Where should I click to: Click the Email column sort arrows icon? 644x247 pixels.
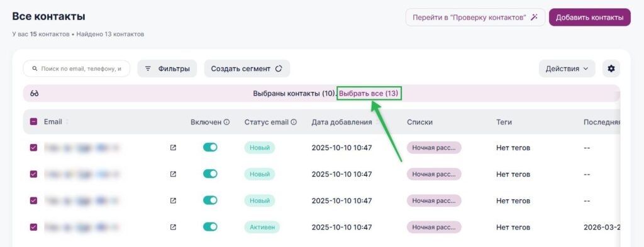tap(67, 122)
